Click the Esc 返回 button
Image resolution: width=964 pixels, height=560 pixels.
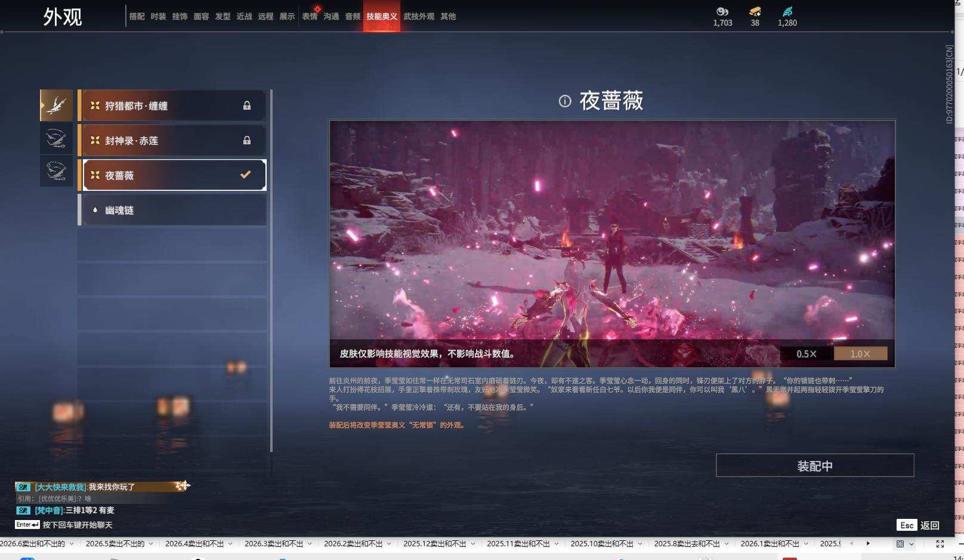pyautogui.click(x=919, y=525)
